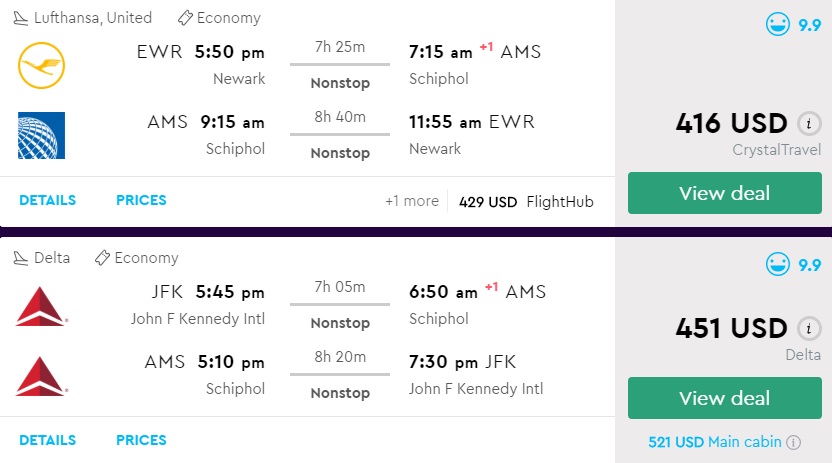Image resolution: width=832 pixels, height=463 pixels.
Task: Click the seat icon beside Lufthansa, United
Action: [x=21, y=18]
